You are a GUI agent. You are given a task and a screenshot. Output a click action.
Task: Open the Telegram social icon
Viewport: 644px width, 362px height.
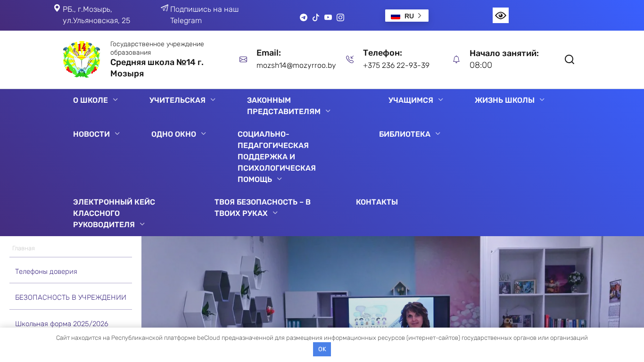tap(304, 17)
